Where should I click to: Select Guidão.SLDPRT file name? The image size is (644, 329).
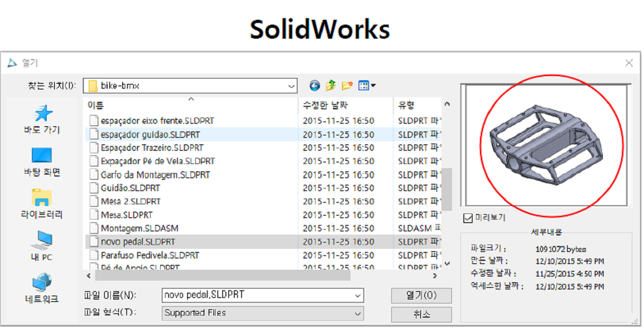coord(130,188)
